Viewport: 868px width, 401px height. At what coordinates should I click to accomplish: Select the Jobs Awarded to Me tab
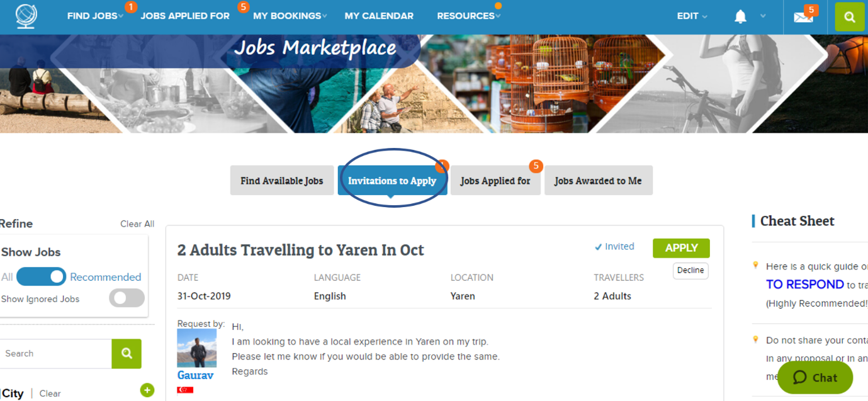coord(598,181)
